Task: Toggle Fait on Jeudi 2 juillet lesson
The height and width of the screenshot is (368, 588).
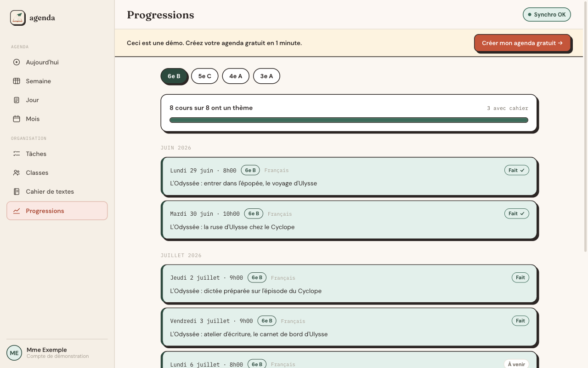Action: pos(520,277)
